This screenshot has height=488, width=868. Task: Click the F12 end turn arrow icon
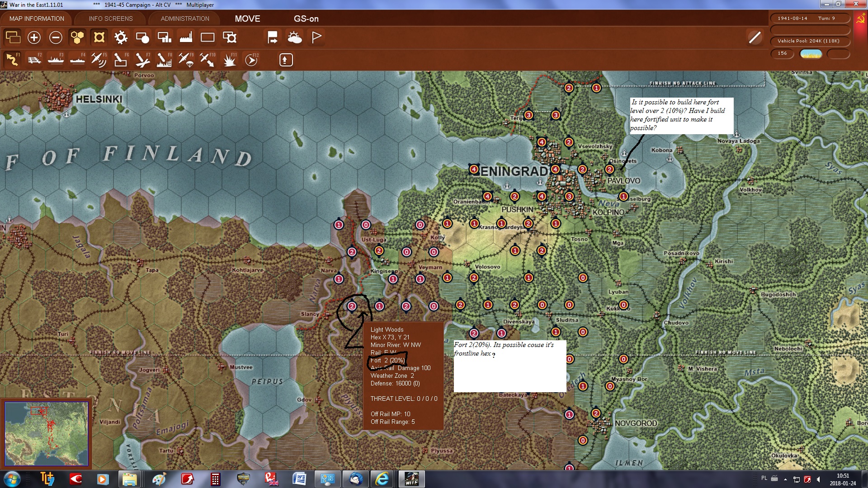coord(251,60)
